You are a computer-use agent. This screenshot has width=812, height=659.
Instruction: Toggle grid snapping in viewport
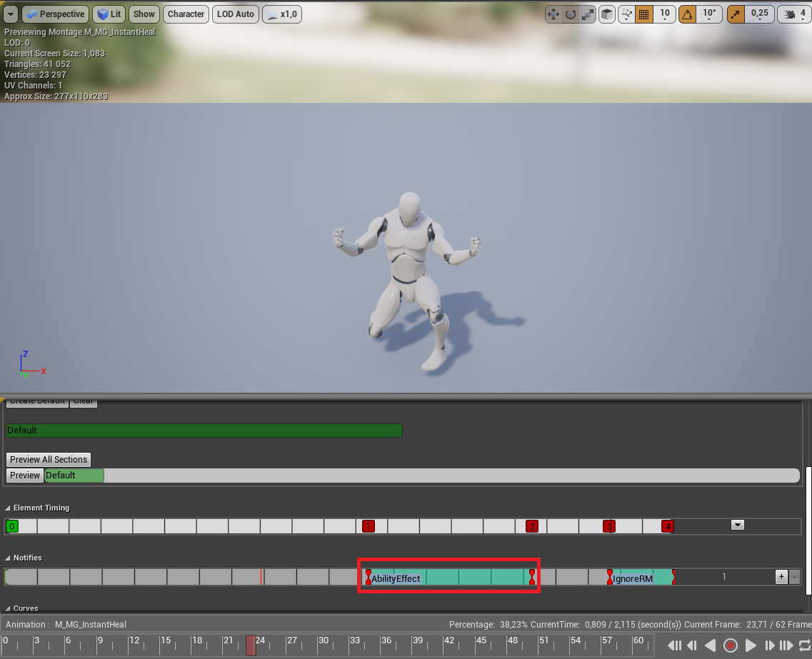(x=643, y=14)
